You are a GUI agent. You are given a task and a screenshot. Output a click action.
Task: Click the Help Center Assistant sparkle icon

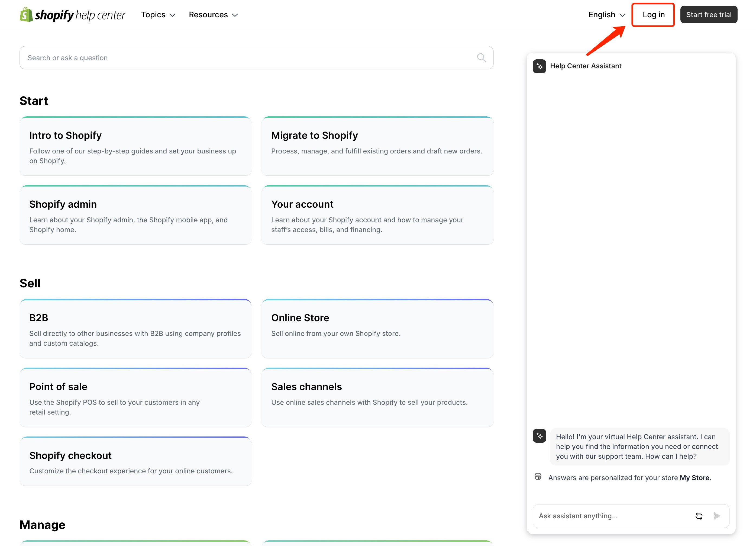(539, 66)
